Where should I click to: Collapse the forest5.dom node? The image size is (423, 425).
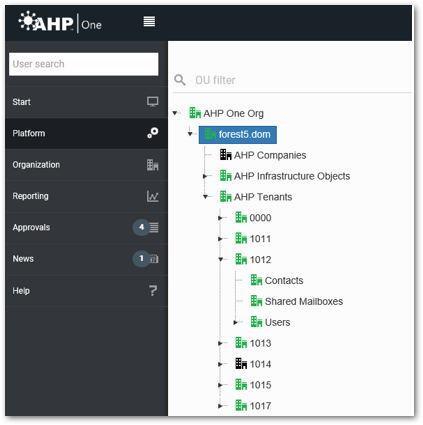pos(190,134)
